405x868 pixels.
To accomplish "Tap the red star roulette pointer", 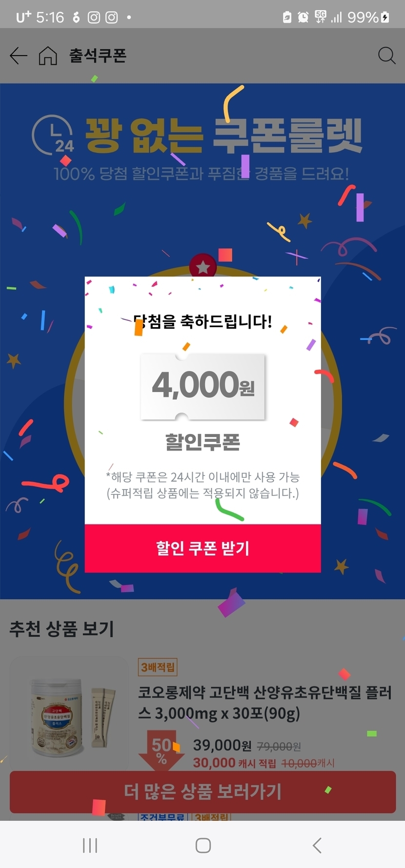I will (x=202, y=266).
